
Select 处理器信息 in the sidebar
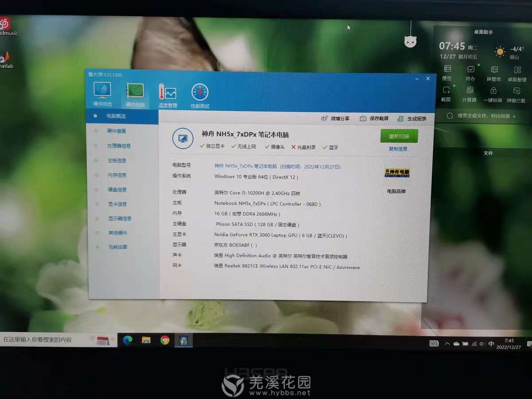119,145
